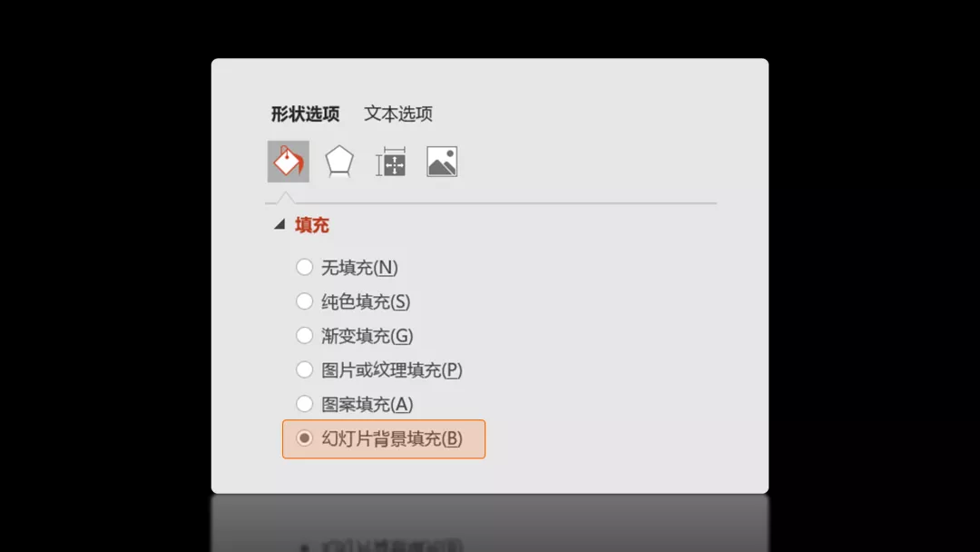Select the Fill & Line paint bucket icon

pos(289,162)
